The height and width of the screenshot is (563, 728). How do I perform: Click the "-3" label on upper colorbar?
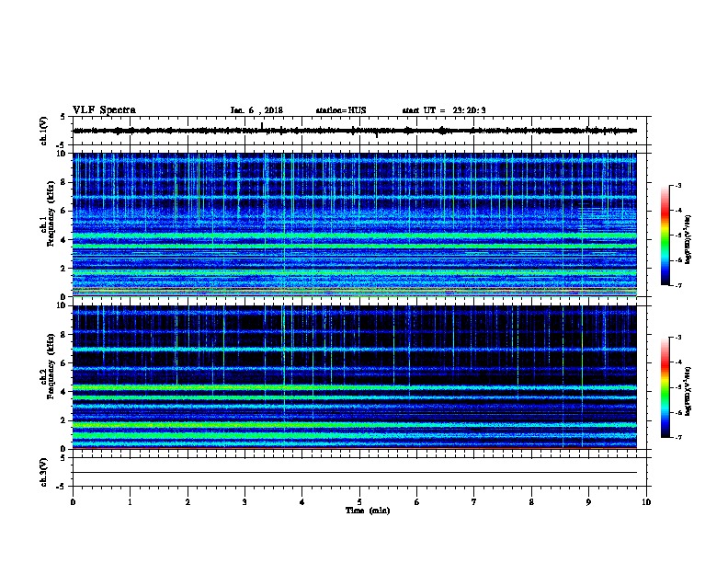[x=677, y=186]
